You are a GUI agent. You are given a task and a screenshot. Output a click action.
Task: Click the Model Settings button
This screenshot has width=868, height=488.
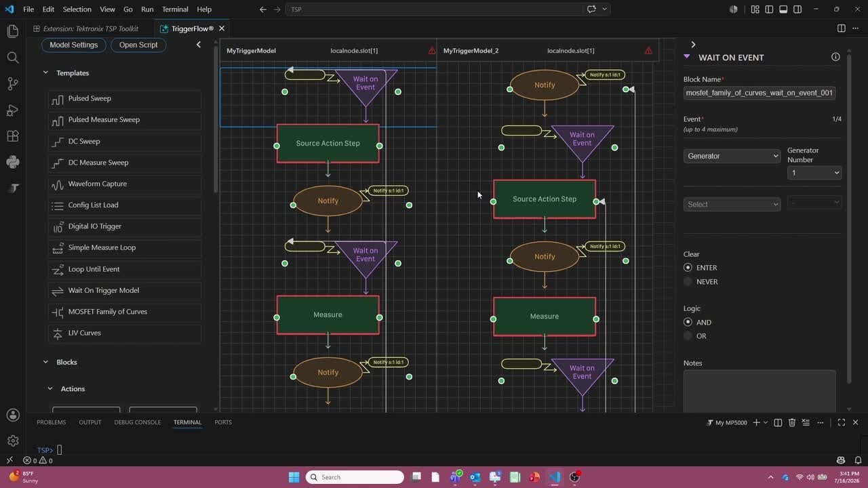click(x=74, y=45)
